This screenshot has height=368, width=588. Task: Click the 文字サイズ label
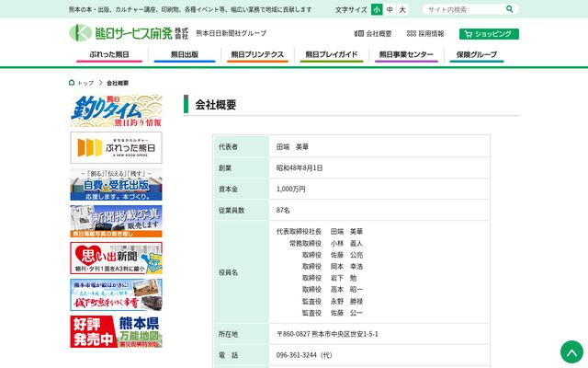(x=351, y=10)
